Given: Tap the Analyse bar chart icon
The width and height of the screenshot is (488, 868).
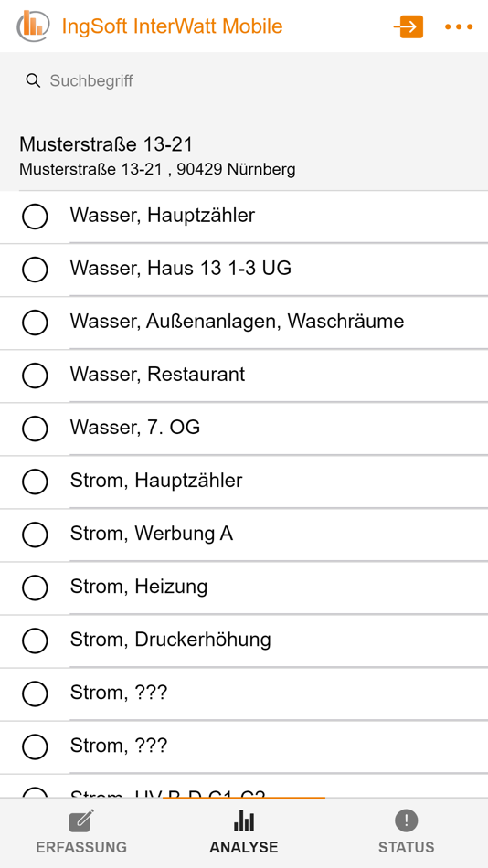Looking at the screenshot, I should [244, 820].
